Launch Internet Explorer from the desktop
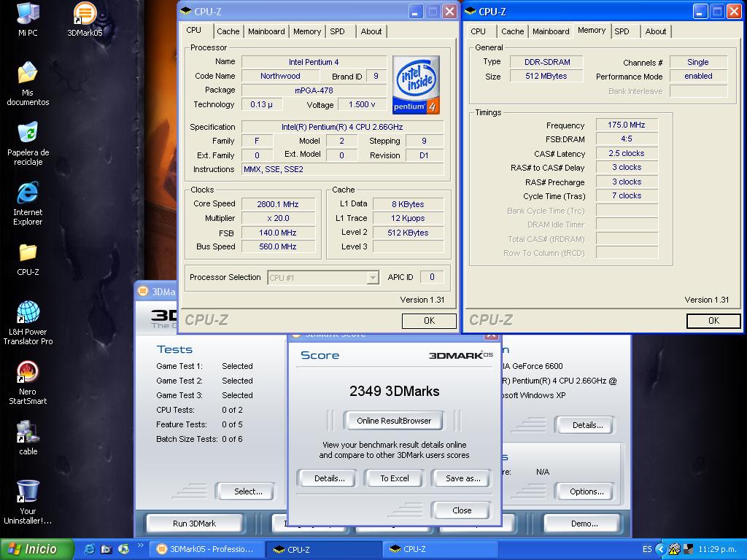Viewport: 747px width, 560px height. tap(28, 203)
